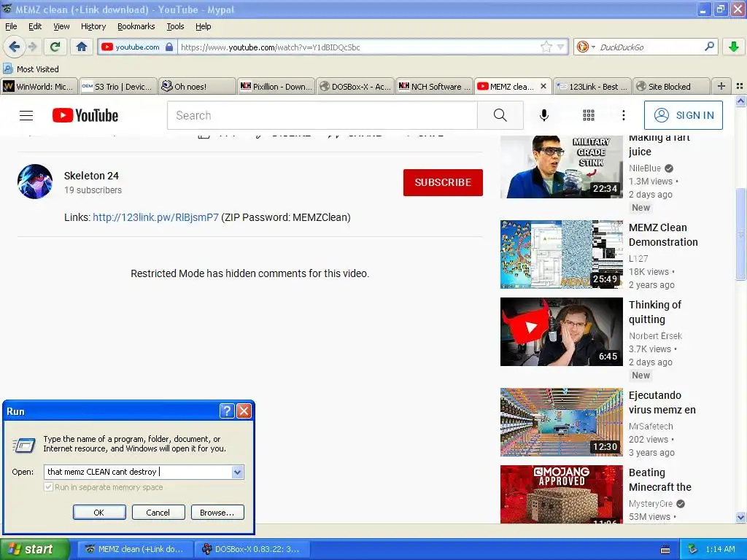This screenshot has width=747, height=560.
Task: Click the page scrollbar up arrow
Action: [x=740, y=101]
